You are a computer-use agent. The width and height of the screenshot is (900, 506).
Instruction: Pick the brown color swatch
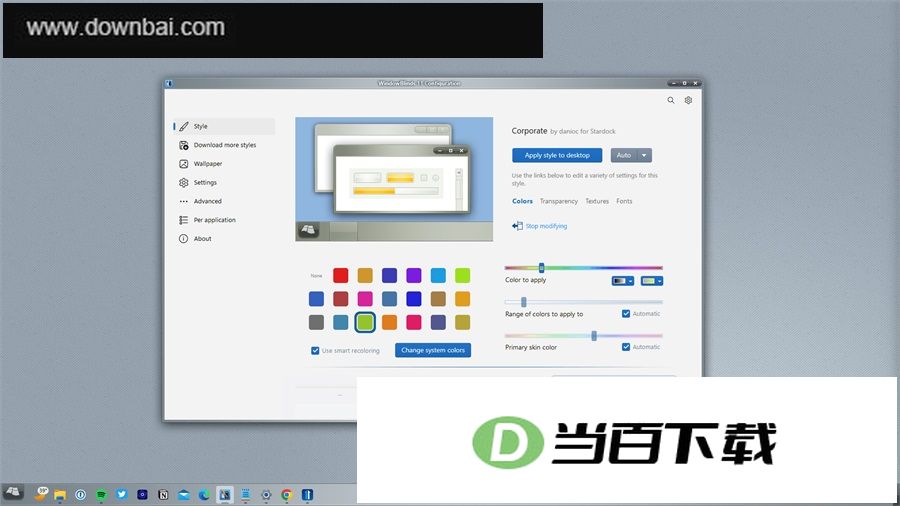click(438, 299)
